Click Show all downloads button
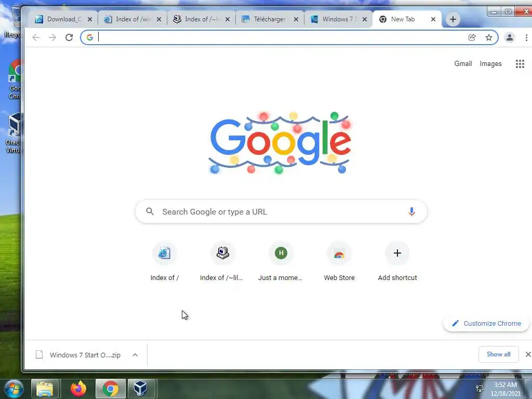Viewport: 532px width, 399px height. (498, 354)
